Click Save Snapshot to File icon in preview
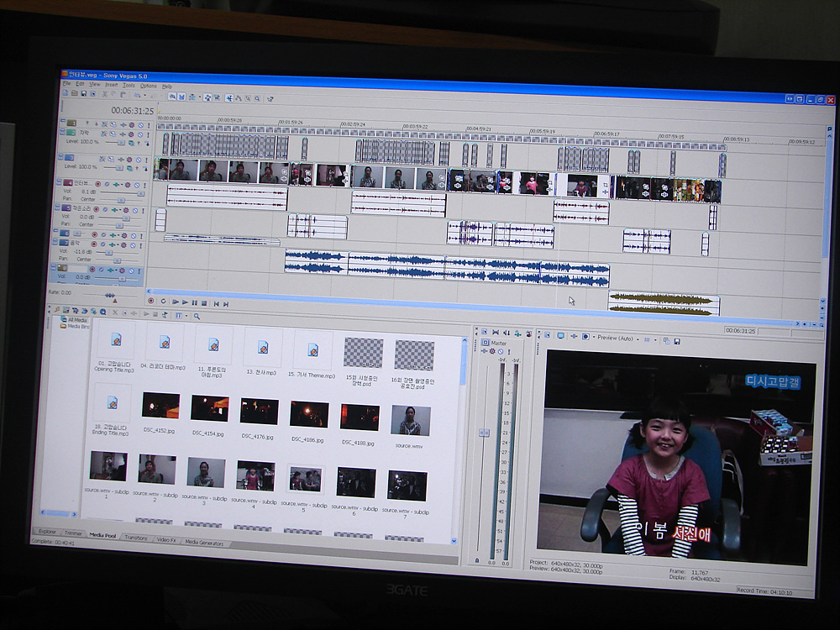The width and height of the screenshot is (840, 630). [x=677, y=341]
